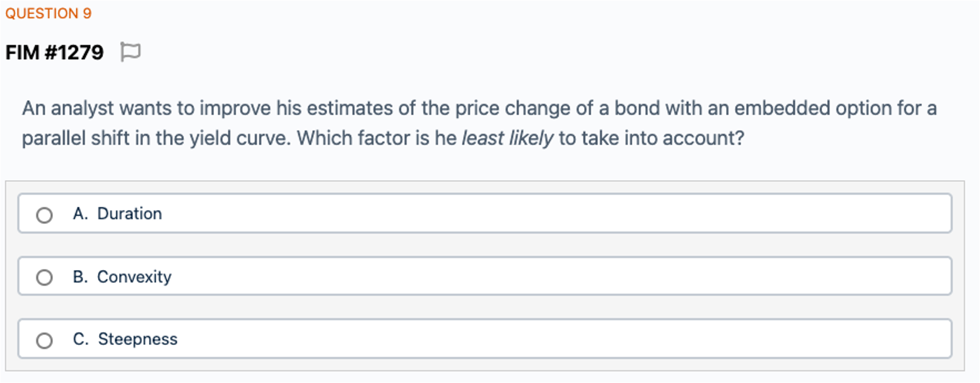Click the option letter "B."

80,277
